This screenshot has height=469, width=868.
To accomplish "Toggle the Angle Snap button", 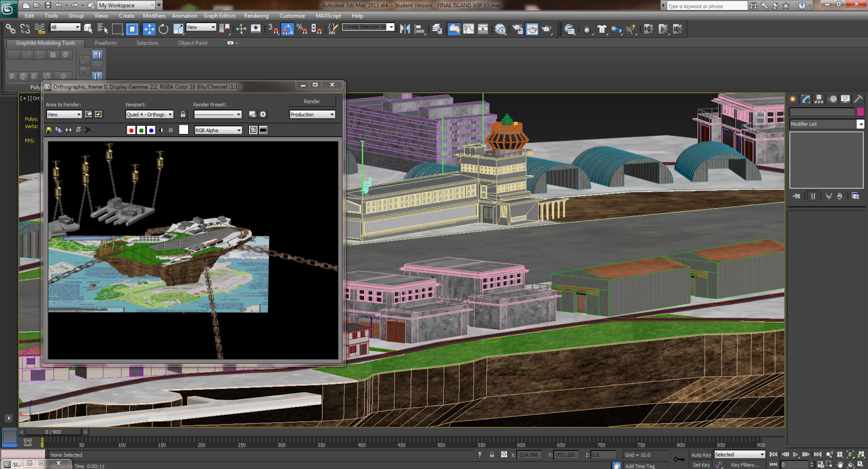I will 288,29.
